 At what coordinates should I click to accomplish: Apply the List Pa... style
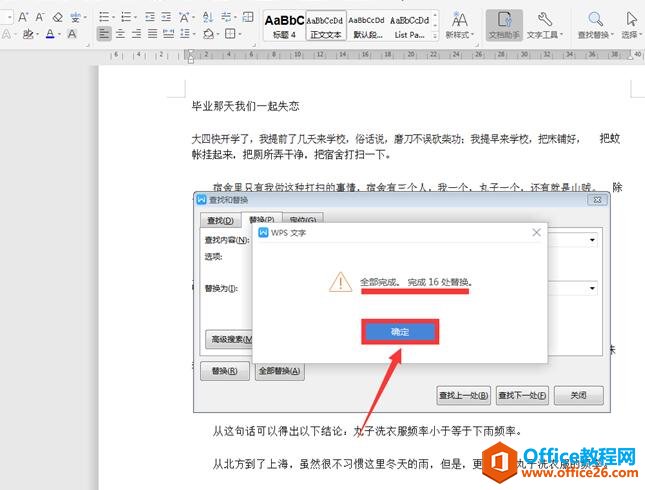(409, 26)
